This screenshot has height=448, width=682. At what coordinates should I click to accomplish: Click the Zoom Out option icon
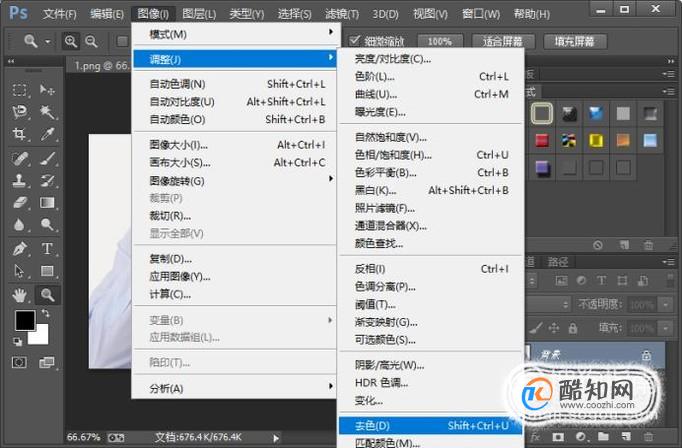click(x=91, y=41)
